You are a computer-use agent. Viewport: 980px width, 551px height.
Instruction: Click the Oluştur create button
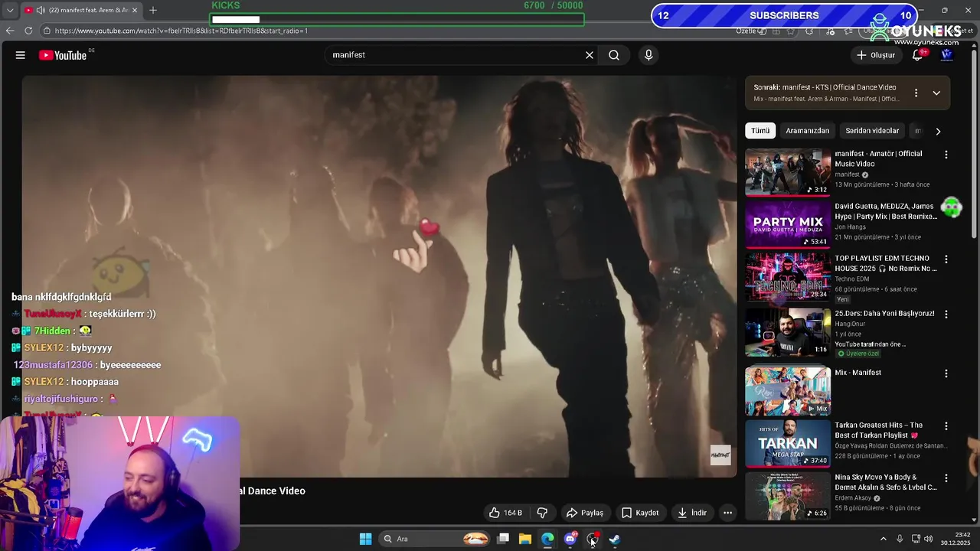coord(875,55)
